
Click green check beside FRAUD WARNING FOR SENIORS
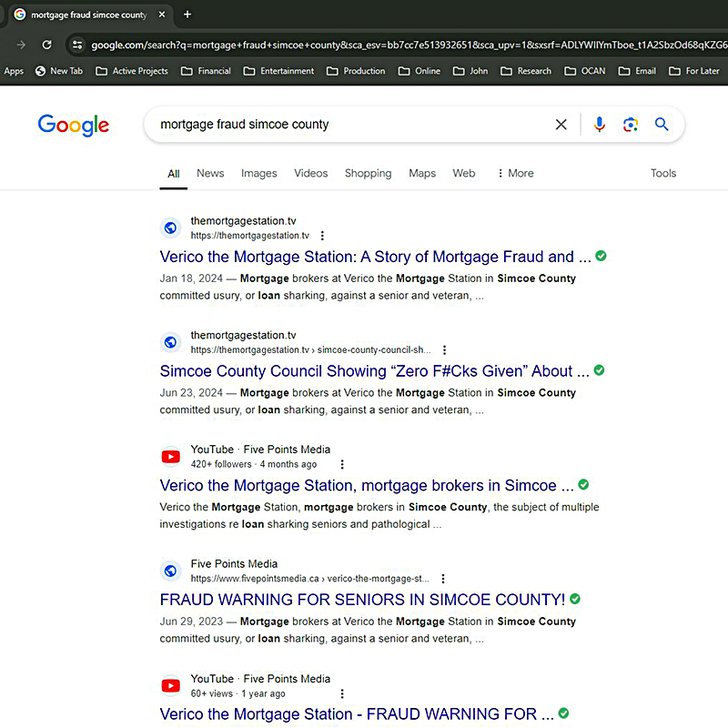pos(575,599)
